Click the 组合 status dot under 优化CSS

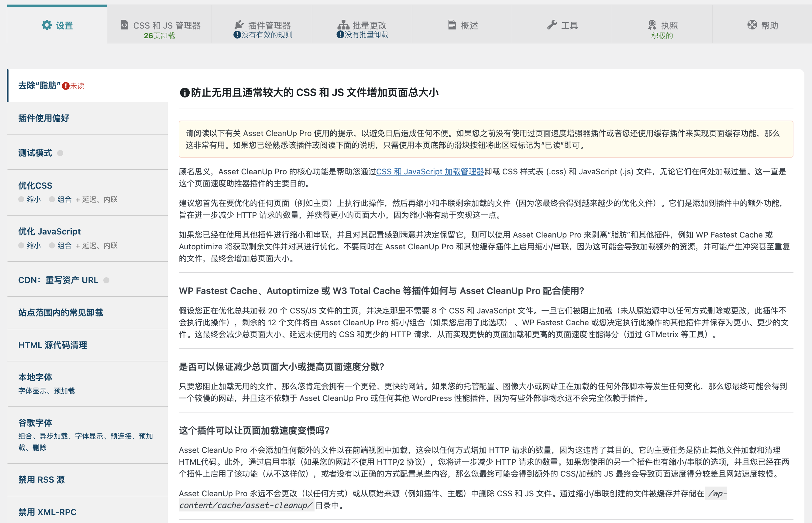[x=52, y=199]
